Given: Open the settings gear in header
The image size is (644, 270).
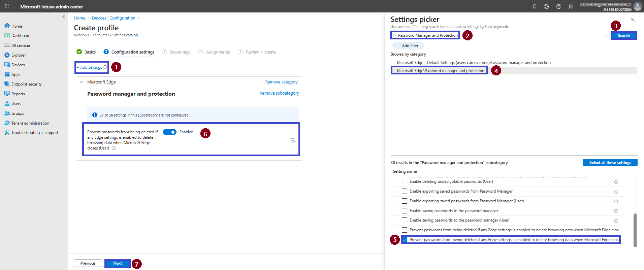Looking at the screenshot, I should pos(547,6).
